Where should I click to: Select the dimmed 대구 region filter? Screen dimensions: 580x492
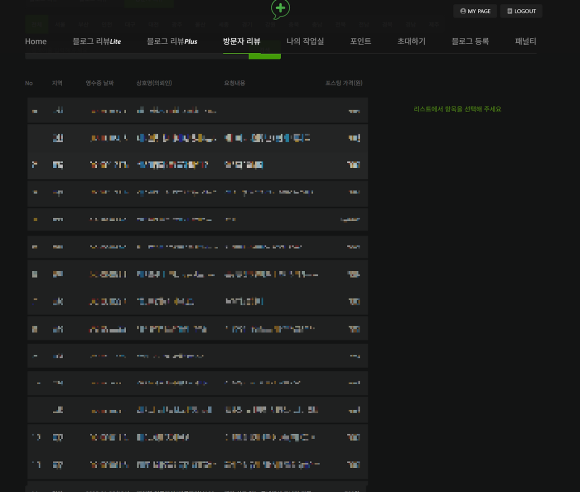[130, 24]
